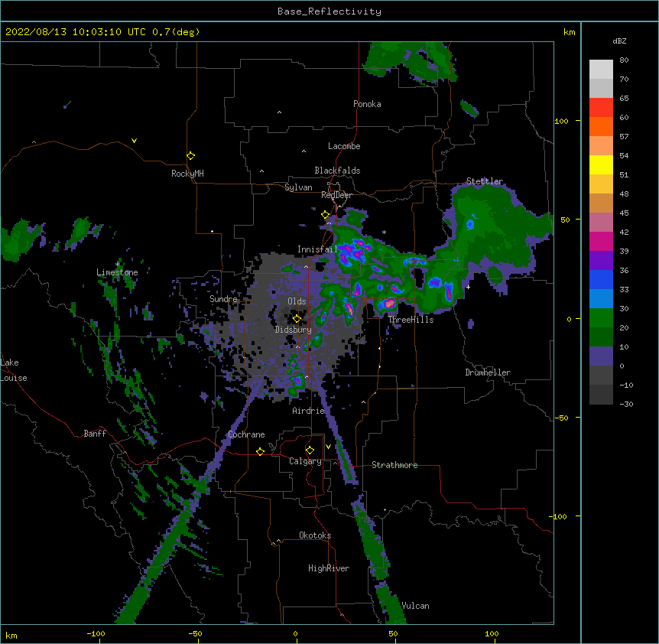
Task: Click the Sylvan label
Action: [298, 187]
